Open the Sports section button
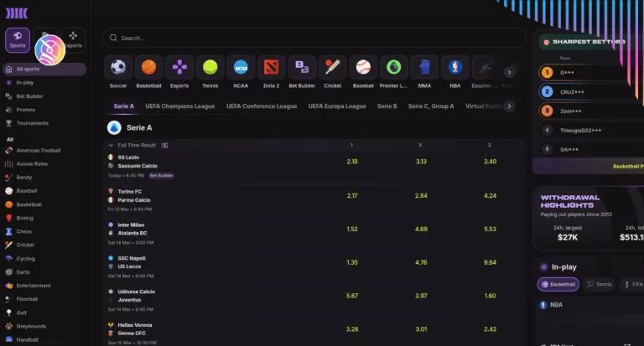Image resolution: width=644 pixels, height=346 pixels. pos(18,40)
